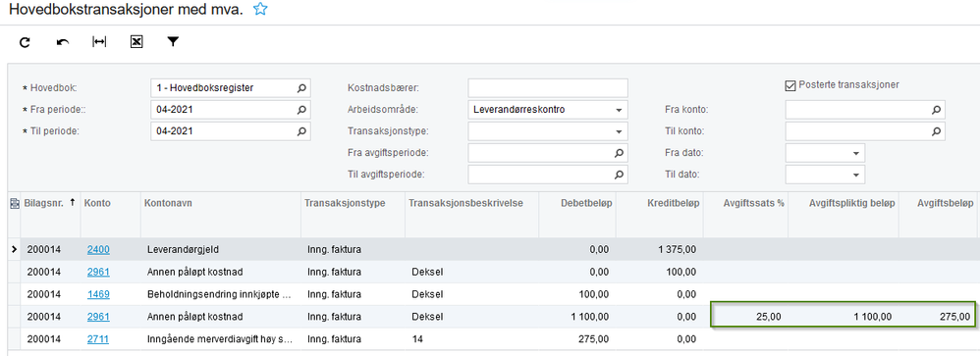The image size is (980, 356).
Task: Open the Til dato date picker
Action: (x=855, y=175)
